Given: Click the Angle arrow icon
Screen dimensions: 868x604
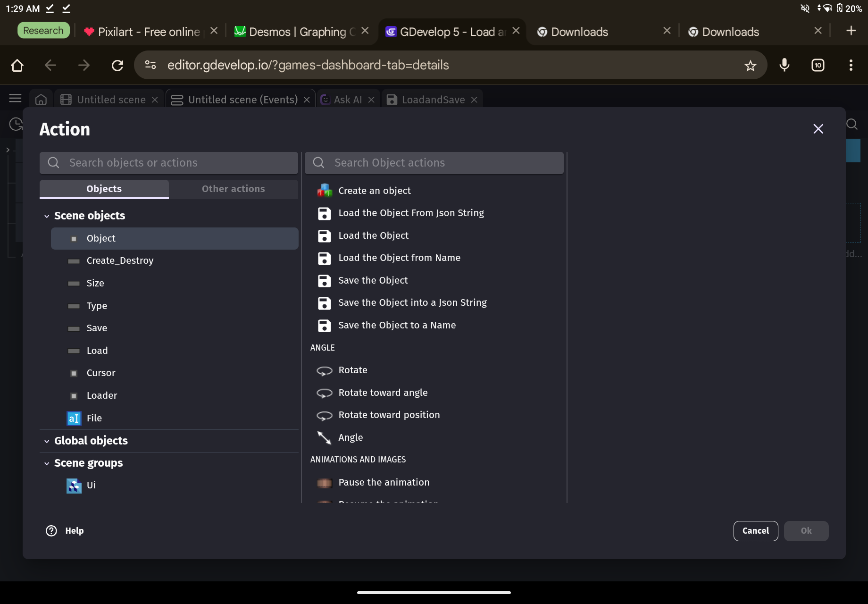Looking at the screenshot, I should 325,438.
